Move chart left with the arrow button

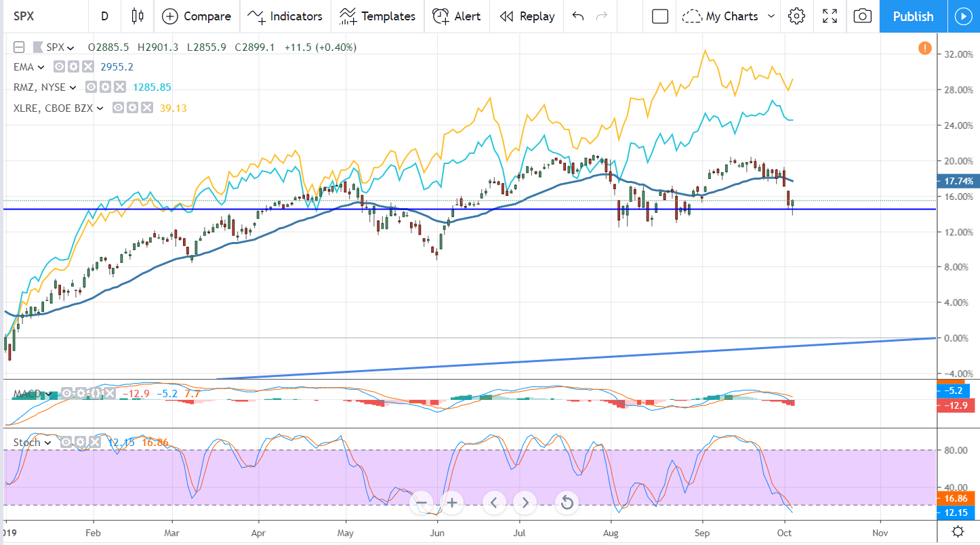click(x=494, y=503)
